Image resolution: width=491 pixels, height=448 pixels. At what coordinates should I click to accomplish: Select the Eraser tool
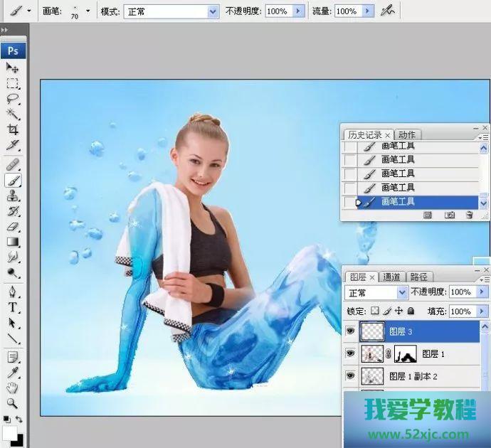click(x=12, y=227)
